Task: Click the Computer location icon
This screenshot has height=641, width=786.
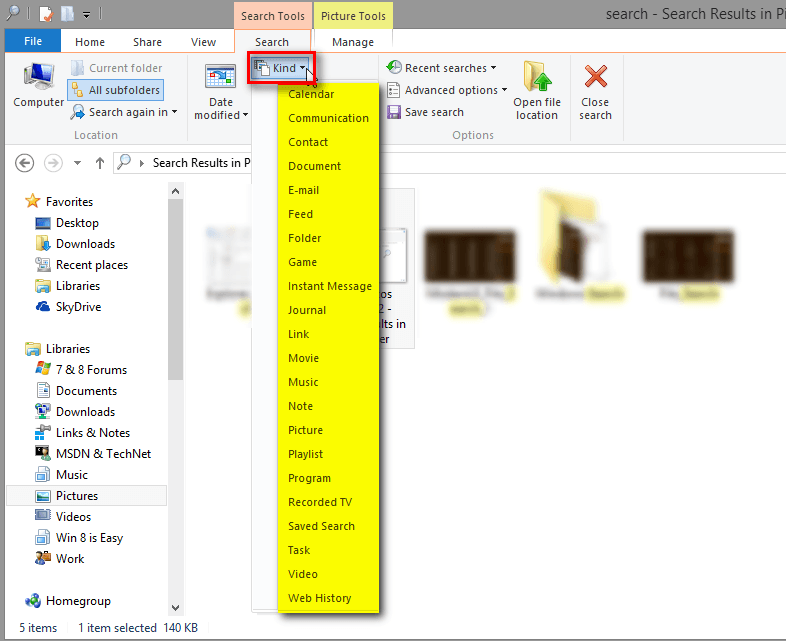Action: (x=38, y=78)
